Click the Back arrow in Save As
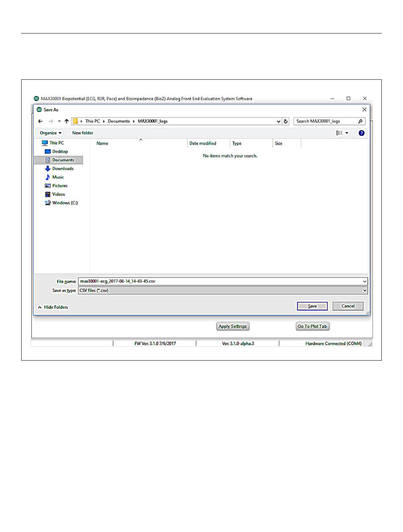 [x=40, y=121]
